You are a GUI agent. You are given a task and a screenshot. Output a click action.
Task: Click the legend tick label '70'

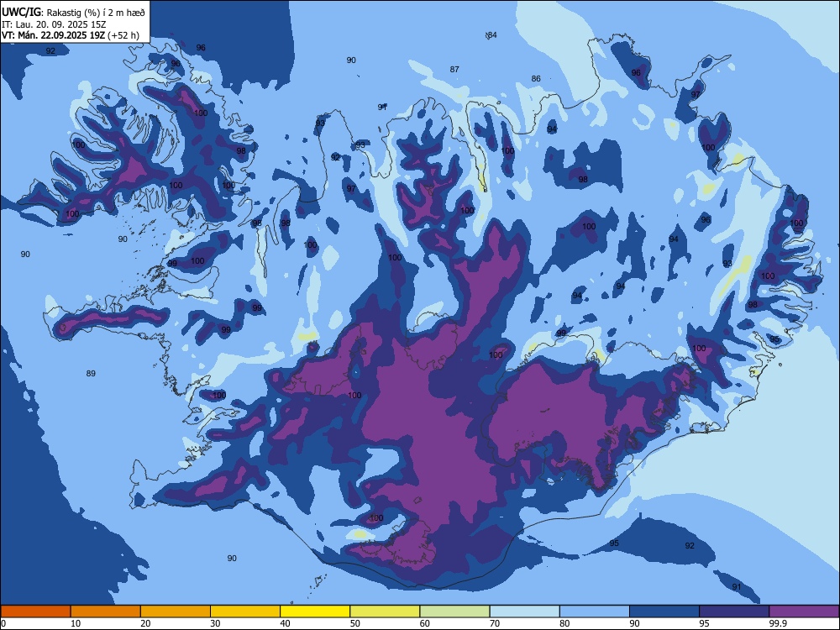(x=495, y=623)
